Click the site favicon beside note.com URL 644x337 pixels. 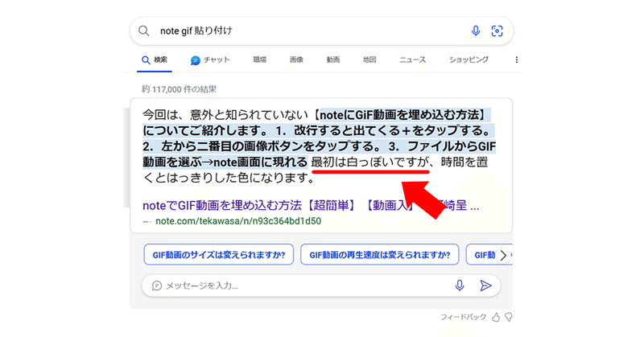tap(147, 222)
